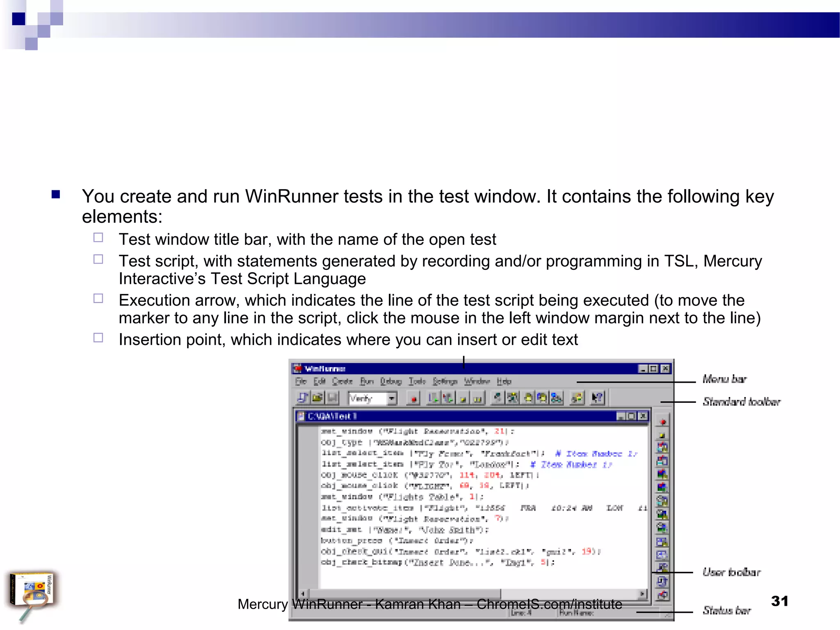Image resolution: width=840 pixels, height=630 pixels.
Task: Open the Edit menu
Action: click(x=320, y=381)
